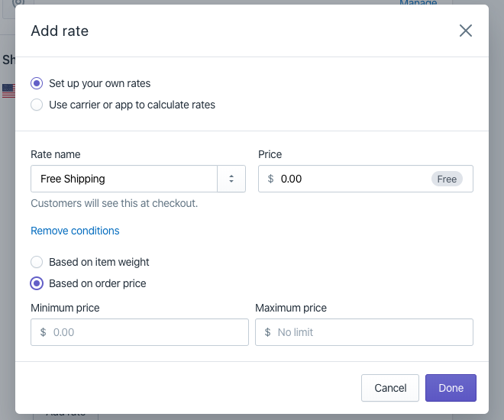
Task: Cancel adding the rate
Action: pos(390,388)
